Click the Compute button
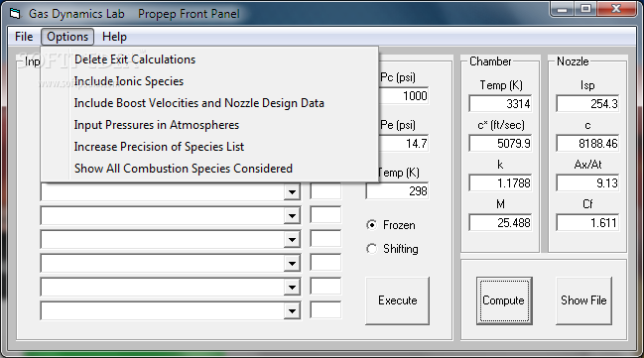644x358 pixels. (x=504, y=300)
